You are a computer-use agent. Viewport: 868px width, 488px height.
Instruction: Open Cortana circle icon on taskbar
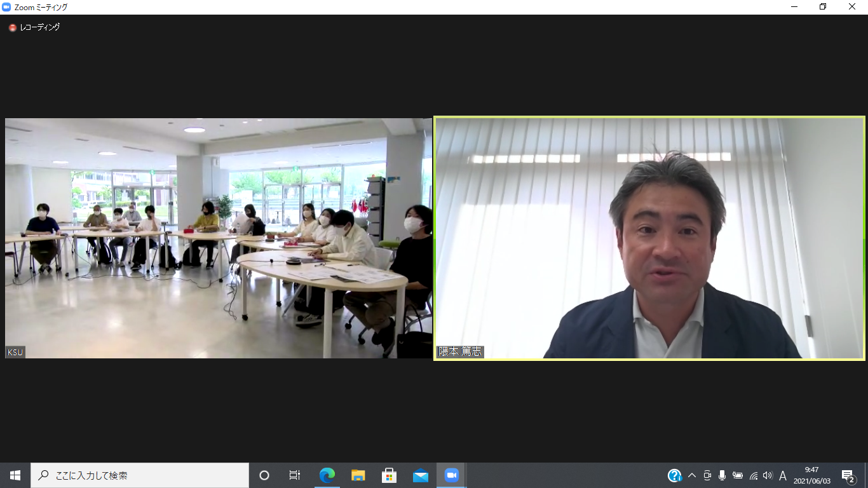(x=264, y=475)
